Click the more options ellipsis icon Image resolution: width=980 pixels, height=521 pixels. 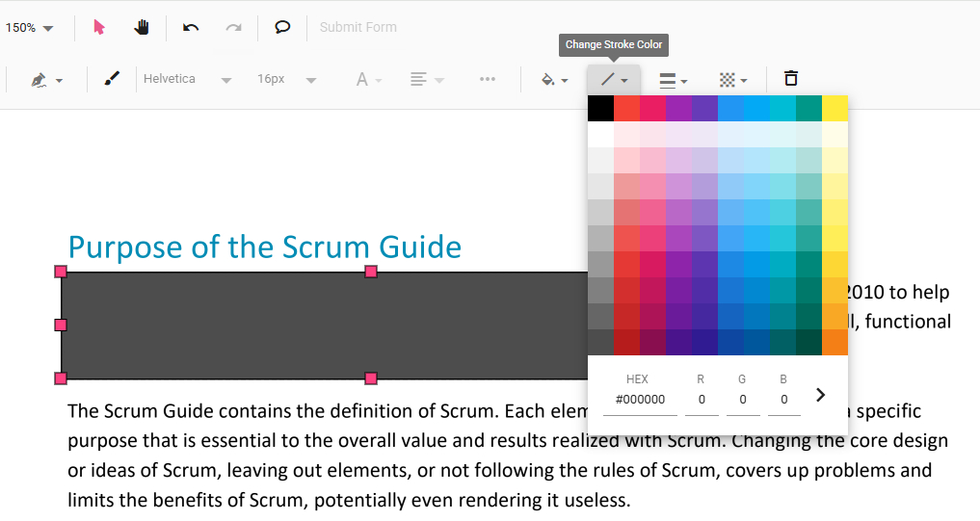click(x=488, y=79)
